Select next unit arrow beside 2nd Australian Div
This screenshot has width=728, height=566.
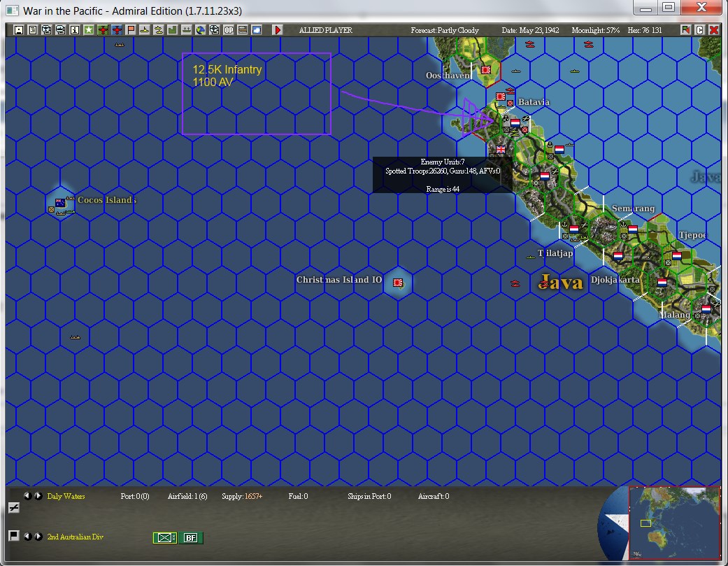click(38, 537)
